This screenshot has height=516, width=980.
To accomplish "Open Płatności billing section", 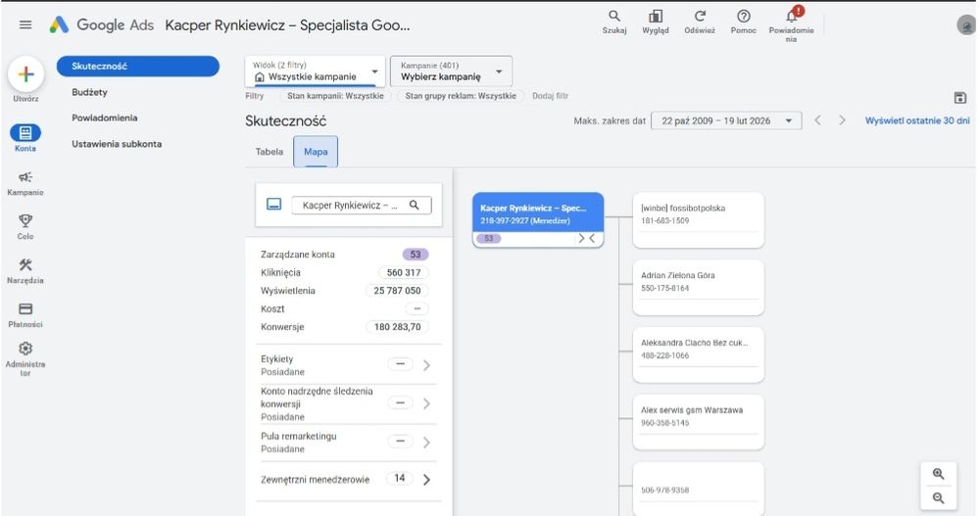I will coord(25,315).
